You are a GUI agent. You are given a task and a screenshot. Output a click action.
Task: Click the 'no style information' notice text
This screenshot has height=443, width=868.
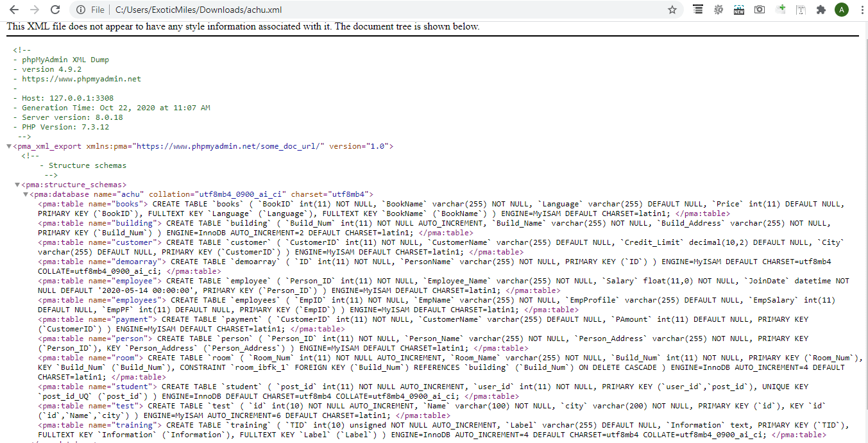[x=243, y=27]
